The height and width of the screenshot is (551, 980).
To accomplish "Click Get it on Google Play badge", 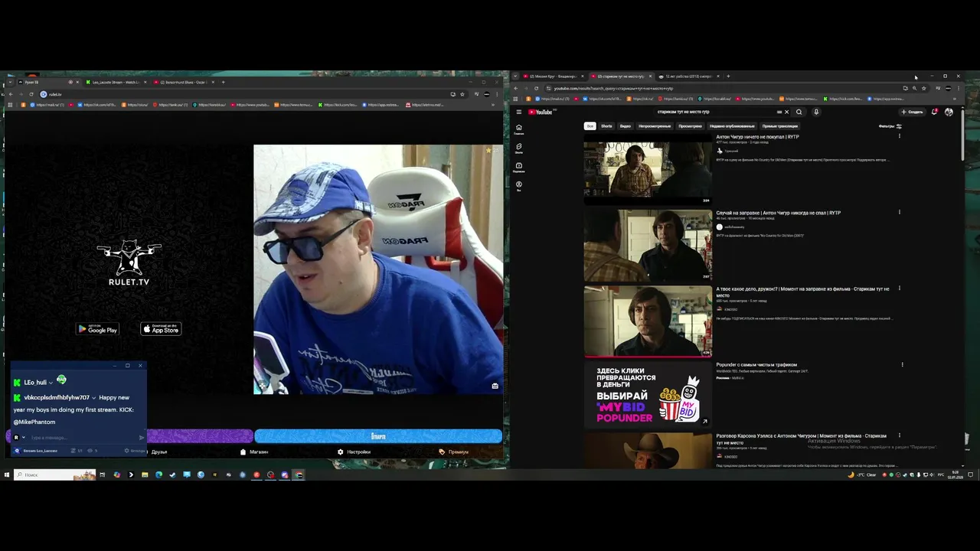I will coord(97,329).
